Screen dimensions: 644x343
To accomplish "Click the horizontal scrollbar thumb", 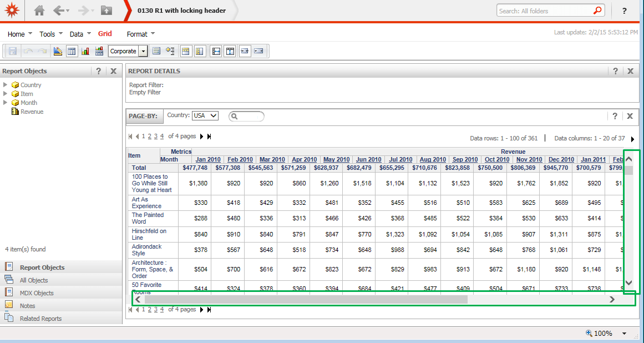I will coord(306,300).
